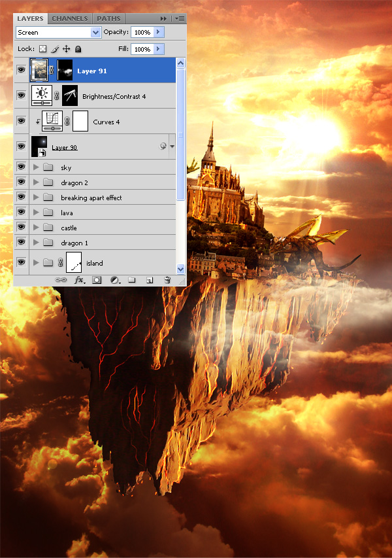Click layers list scroll down arrow

180,269
